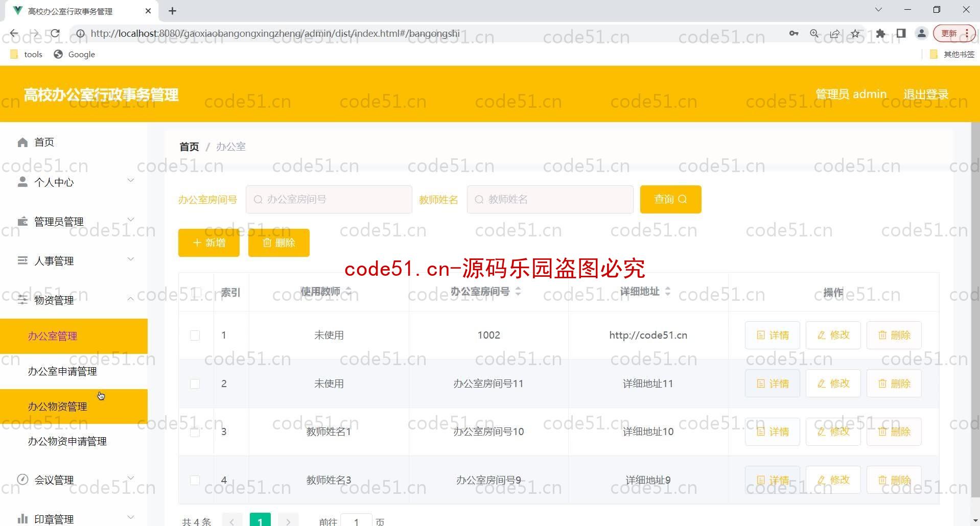This screenshot has height=526, width=980.
Task: Open 详情 for row 1002
Action: pyautogui.click(x=772, y=335)
